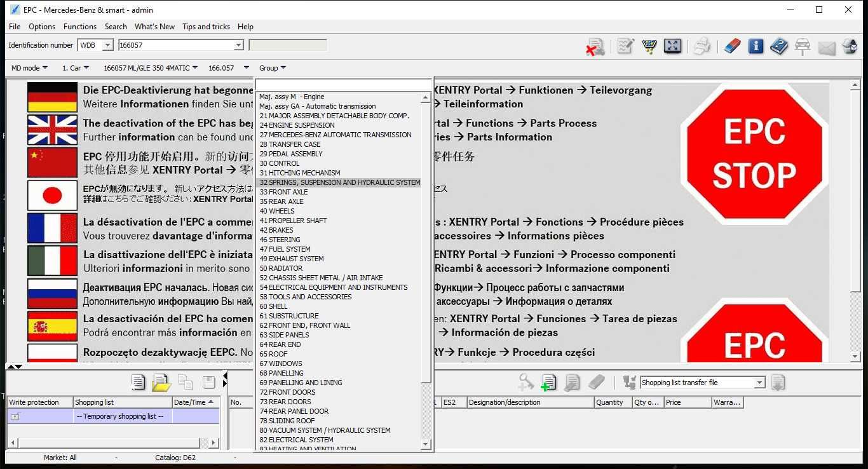The image size is (868, 469).
Task: Open the blue info icon
Action: click(x=756, y=46)
